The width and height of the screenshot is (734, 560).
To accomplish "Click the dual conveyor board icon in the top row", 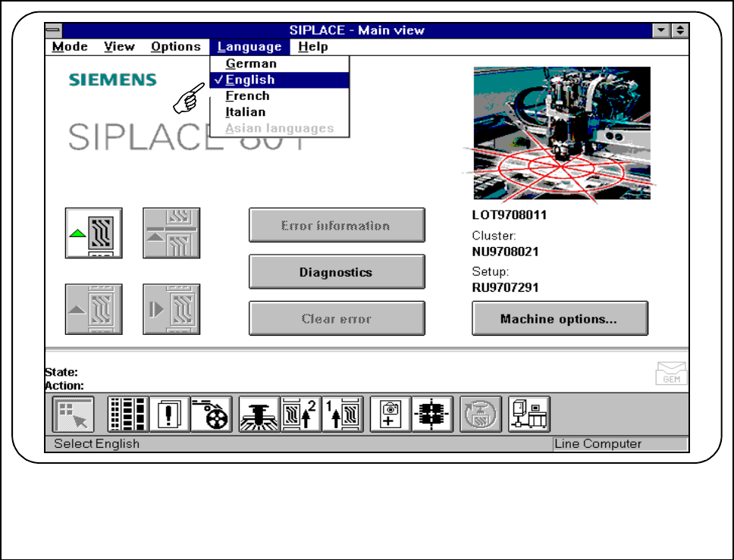I will [171, 233].
